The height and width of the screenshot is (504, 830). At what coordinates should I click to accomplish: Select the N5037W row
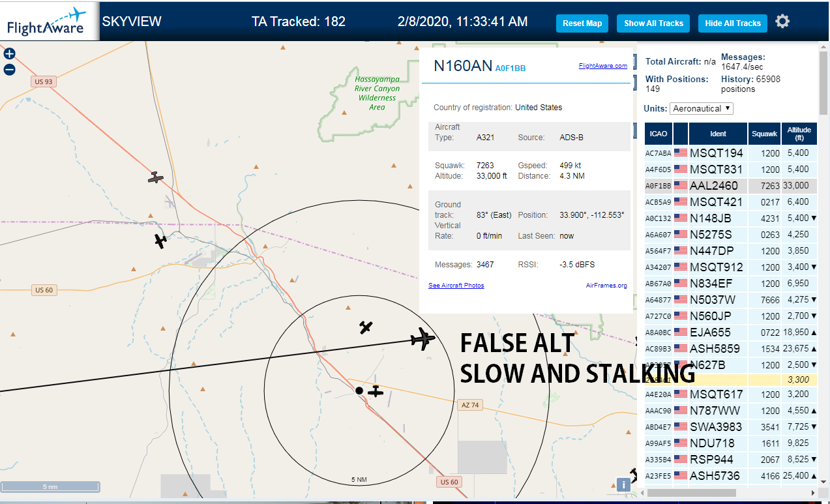[x=731, y=300]
